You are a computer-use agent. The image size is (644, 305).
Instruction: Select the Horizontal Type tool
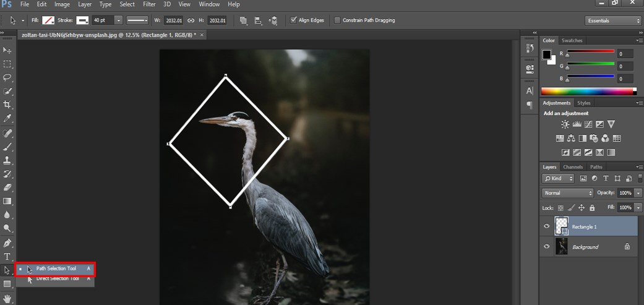[7, 257]
